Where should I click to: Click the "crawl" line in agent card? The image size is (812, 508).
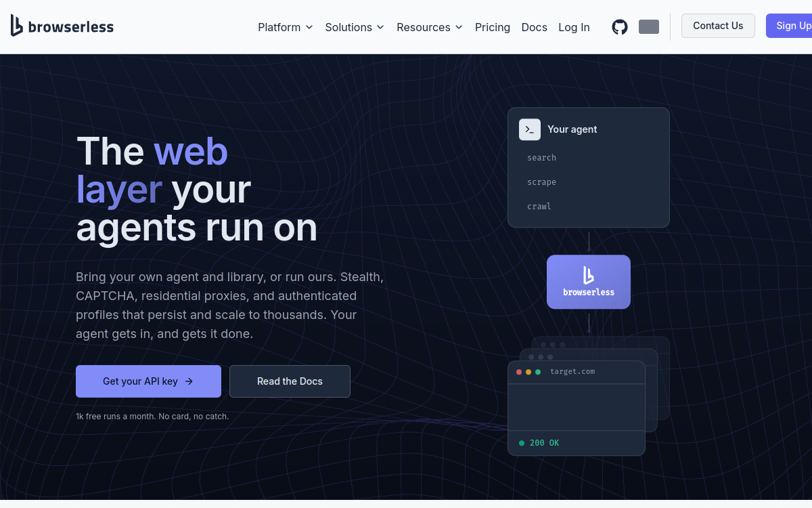click(539, 207)
